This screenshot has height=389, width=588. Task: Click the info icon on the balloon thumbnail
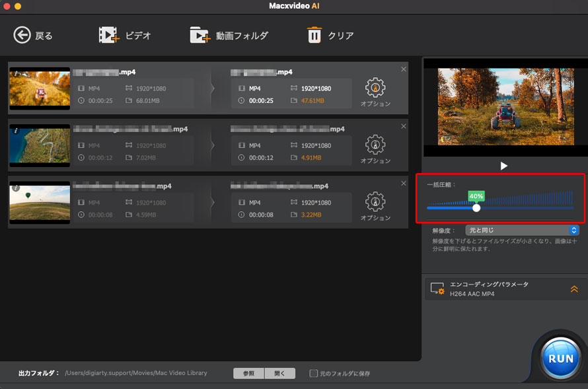[16, 188]
